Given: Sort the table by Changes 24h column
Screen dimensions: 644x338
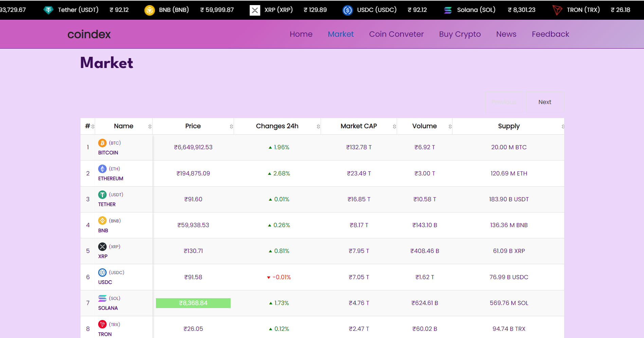Looking at the screenshot, I should point(277,126).
